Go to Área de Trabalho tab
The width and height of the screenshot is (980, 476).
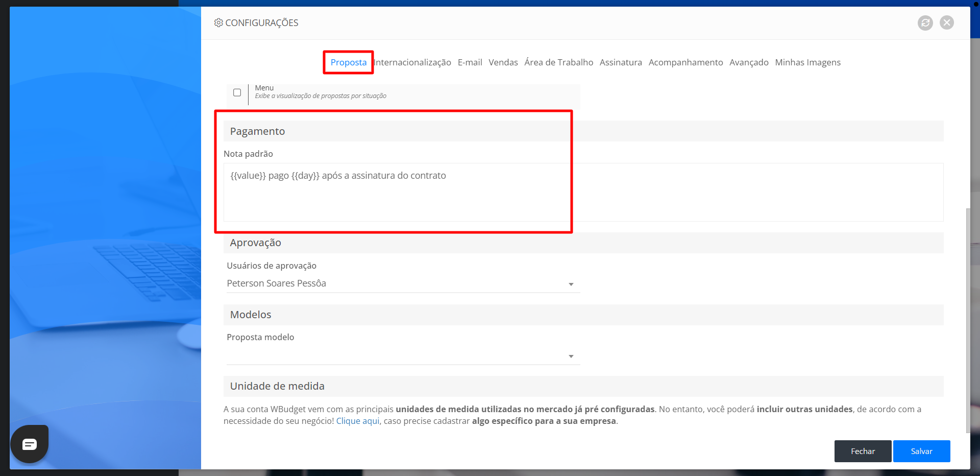pyautogui.click(x=558, y=62)
